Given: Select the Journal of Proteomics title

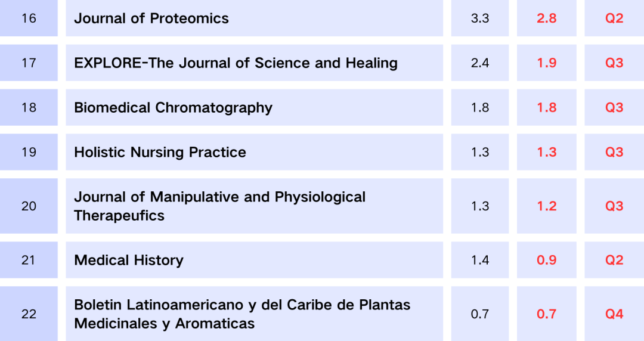Looking at the screenshot, I should tap(151, 18).
